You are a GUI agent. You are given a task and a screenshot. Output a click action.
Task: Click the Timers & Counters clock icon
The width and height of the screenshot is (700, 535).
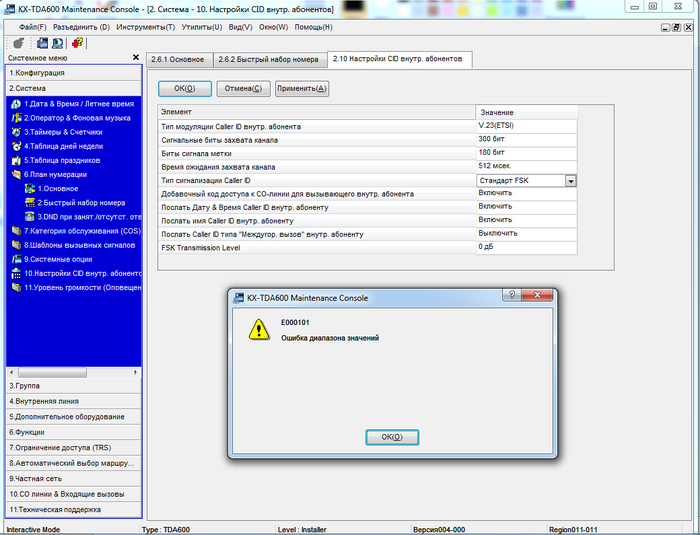click(x=16, y=132)
